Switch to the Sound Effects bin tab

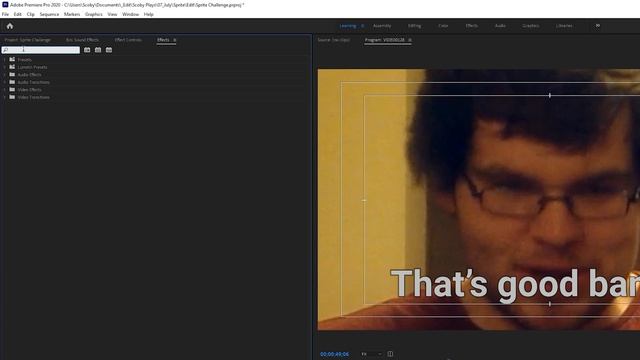82,40
